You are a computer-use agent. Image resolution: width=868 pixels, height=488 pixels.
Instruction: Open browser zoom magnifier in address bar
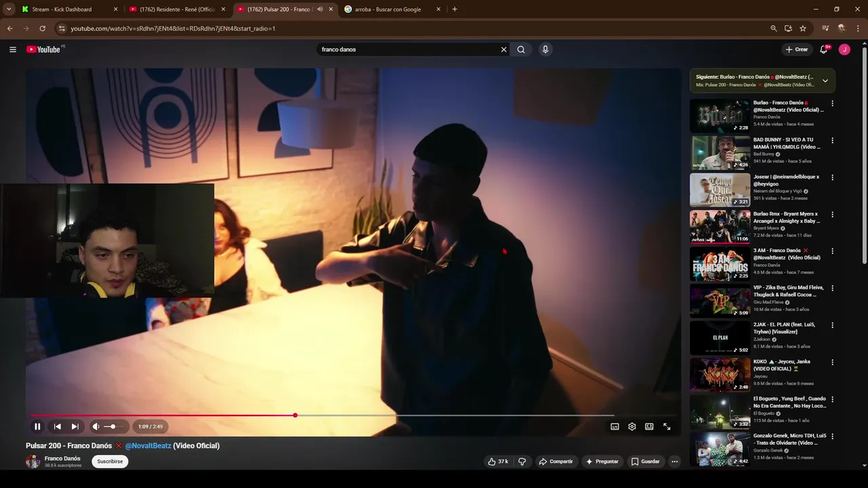(774, 28)
